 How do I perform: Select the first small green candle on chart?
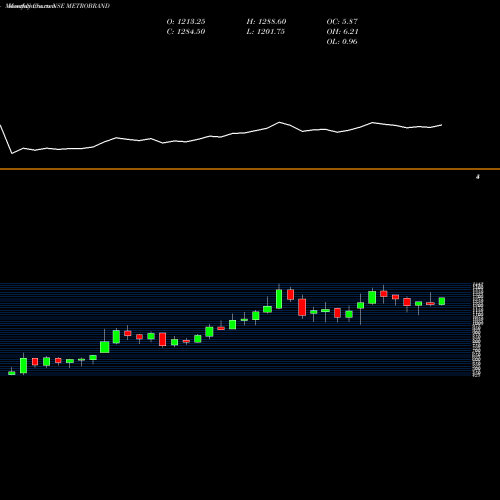tap(12, 372)
